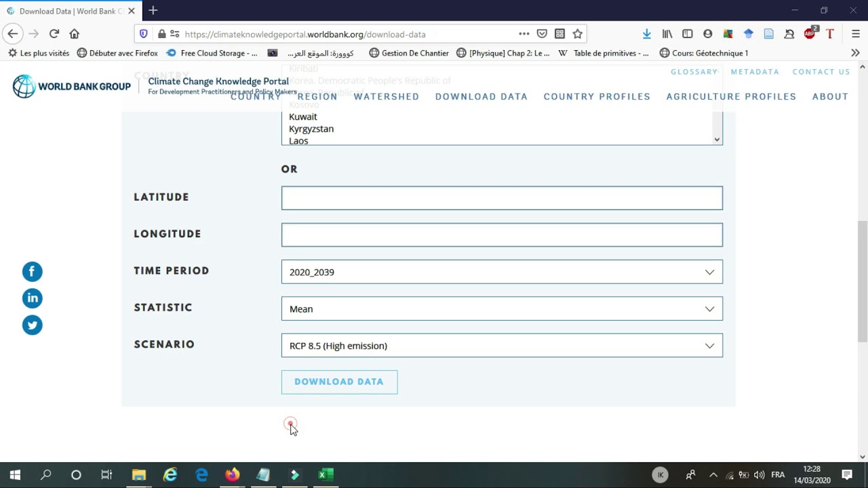This screenshot has width=868, height=488.
Task: Go to Download Data menu item
Action: [481, 97]
